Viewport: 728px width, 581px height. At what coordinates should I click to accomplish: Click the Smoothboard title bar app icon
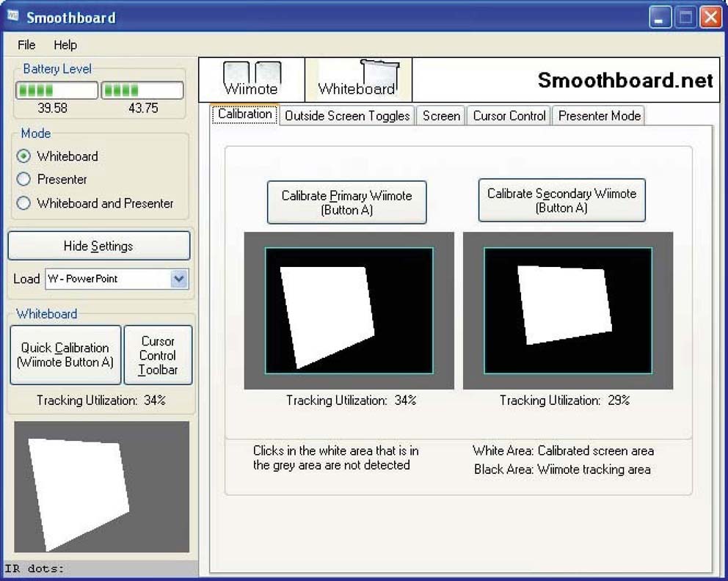tap(12, 16)
